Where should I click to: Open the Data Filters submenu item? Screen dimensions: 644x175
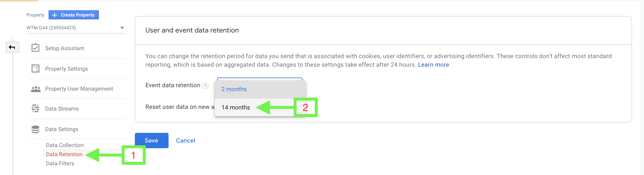point(60,163)
